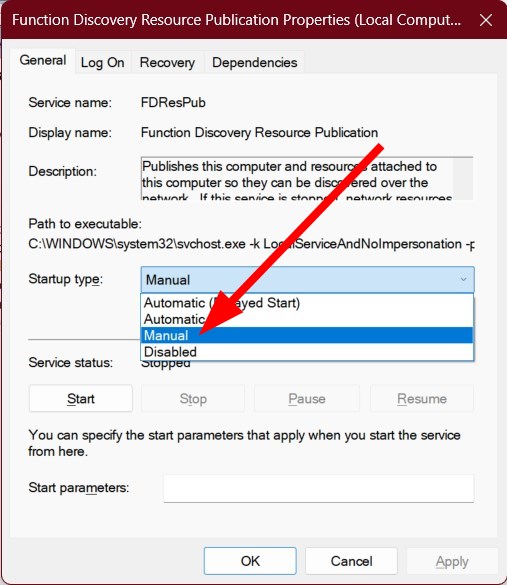Start the service
507x585 pixels.
click(81, 398)
